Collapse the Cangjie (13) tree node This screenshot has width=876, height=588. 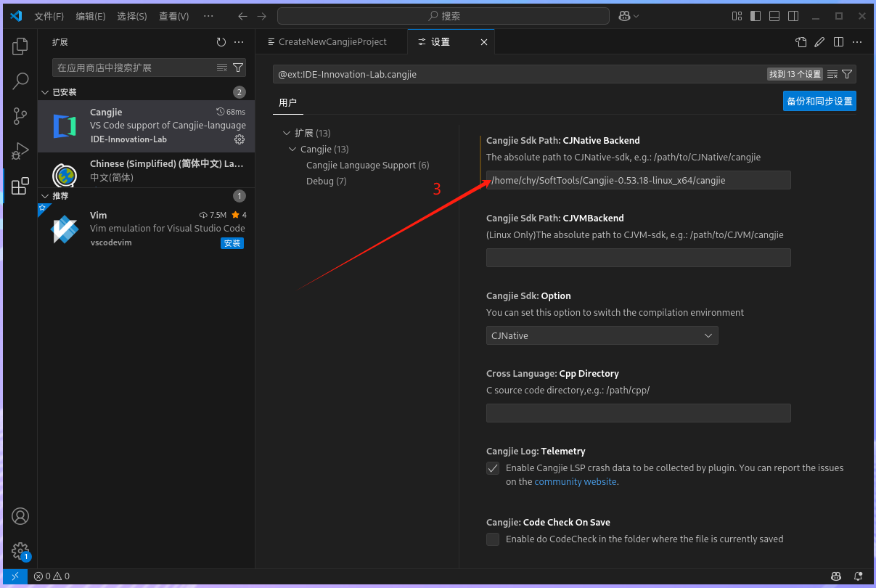coord(293,150)
